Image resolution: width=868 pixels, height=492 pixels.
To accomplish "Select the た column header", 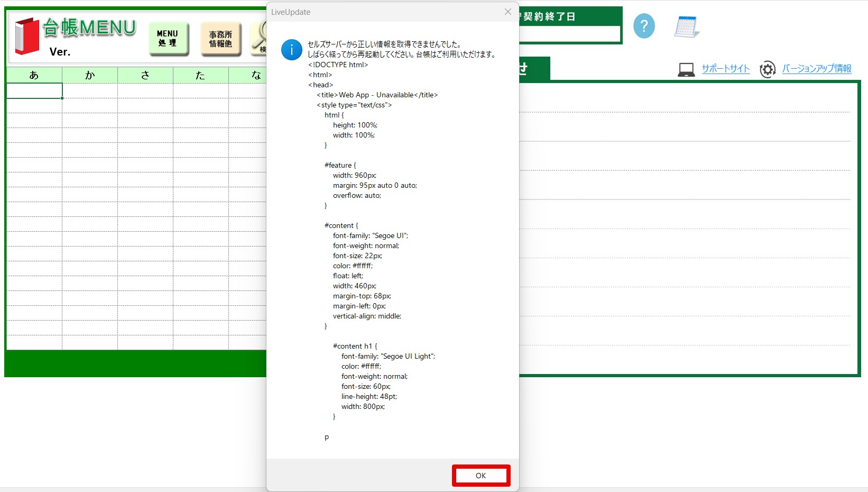I will (201, 75).
